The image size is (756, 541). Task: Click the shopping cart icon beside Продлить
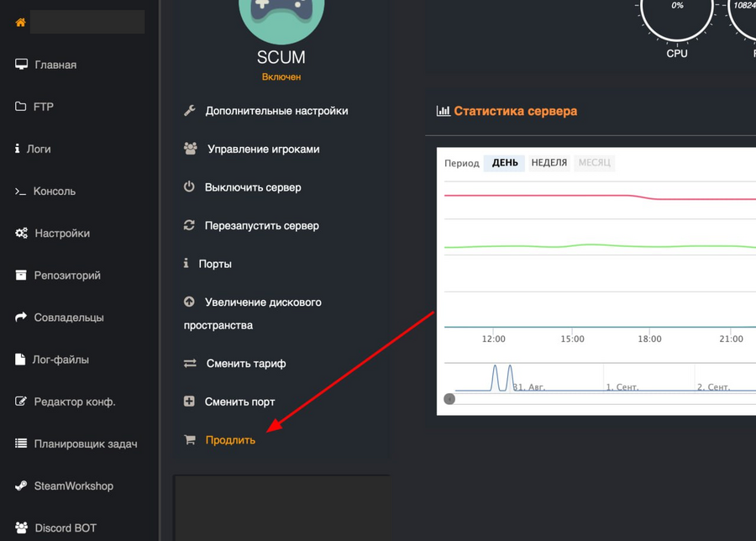(x=190, y=439)
